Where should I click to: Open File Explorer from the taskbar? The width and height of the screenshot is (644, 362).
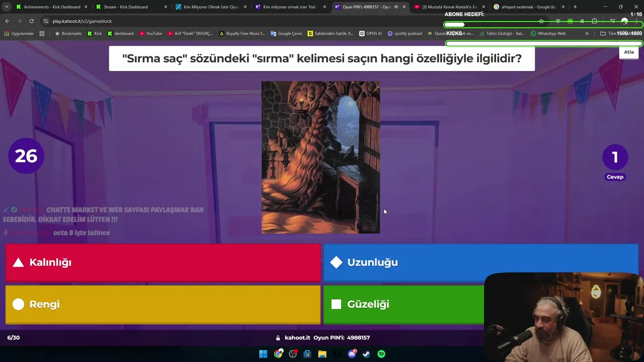(322, 354)
